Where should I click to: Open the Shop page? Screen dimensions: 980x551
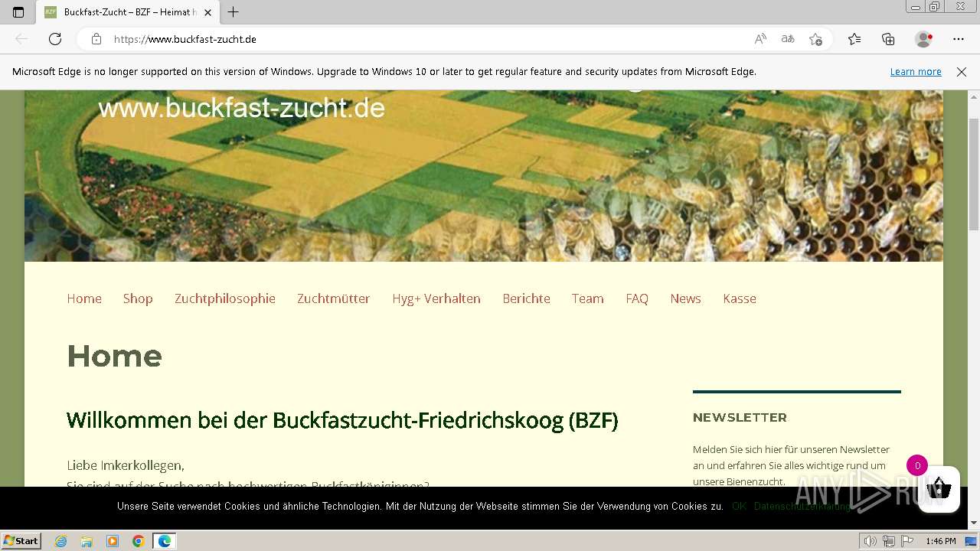(x=138, y=298)
